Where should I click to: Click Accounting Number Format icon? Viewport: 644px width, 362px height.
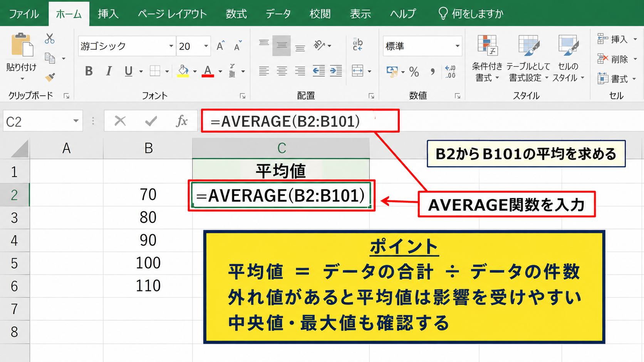392,72
